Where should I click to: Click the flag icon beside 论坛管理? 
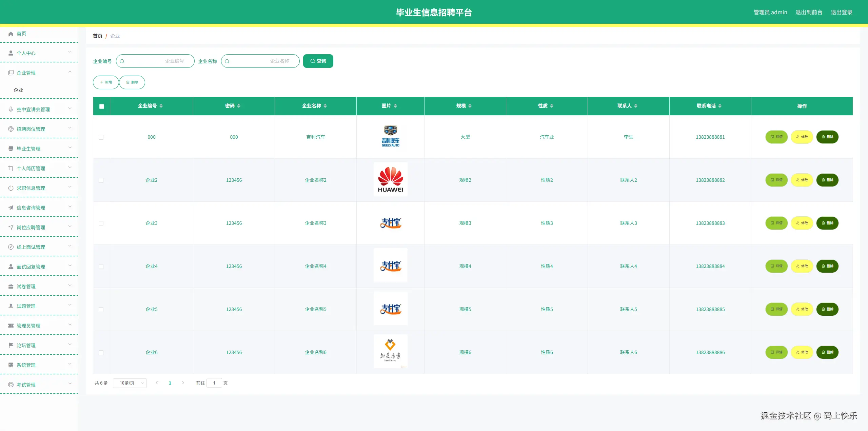[11, 345]
